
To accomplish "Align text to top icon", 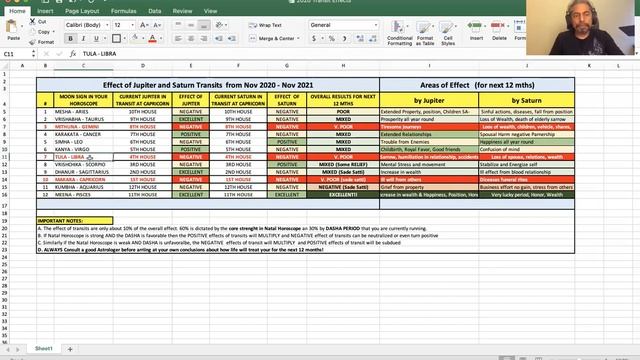I will 178,25.
